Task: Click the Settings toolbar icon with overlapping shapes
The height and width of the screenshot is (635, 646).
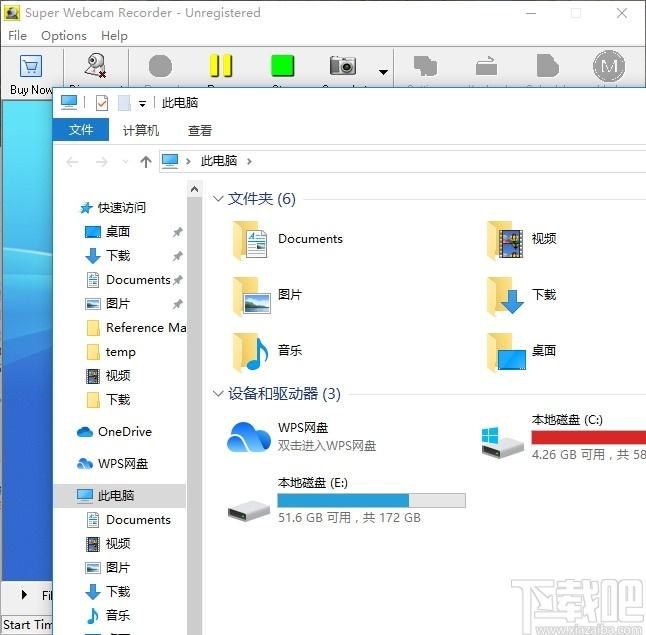Action: 425,66
